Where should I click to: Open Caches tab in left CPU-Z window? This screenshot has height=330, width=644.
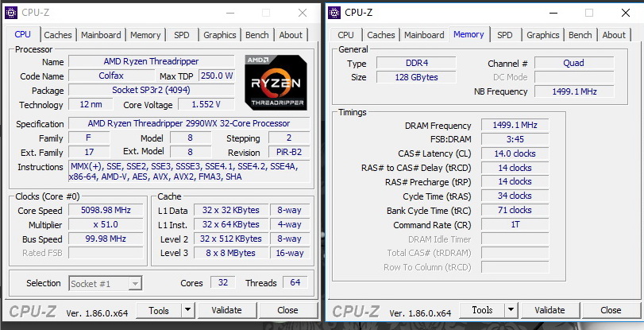tap(58, 35)
